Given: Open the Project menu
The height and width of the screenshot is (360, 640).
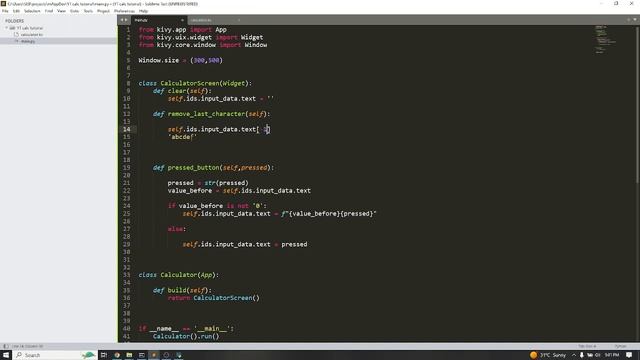Looking at the screenshot, I should pos(103,11).
